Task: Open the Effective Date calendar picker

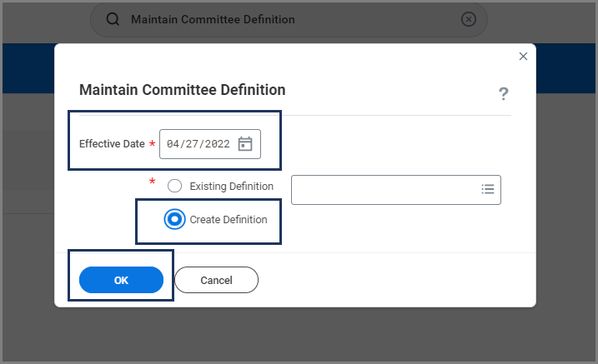Action: (245, 144)
